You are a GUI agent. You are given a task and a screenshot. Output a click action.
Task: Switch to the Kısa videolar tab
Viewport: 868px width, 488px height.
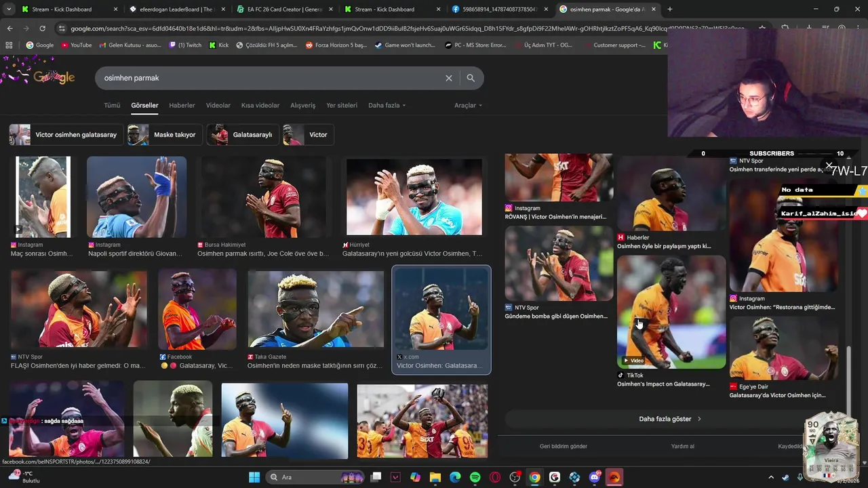[x=260, y=105]
